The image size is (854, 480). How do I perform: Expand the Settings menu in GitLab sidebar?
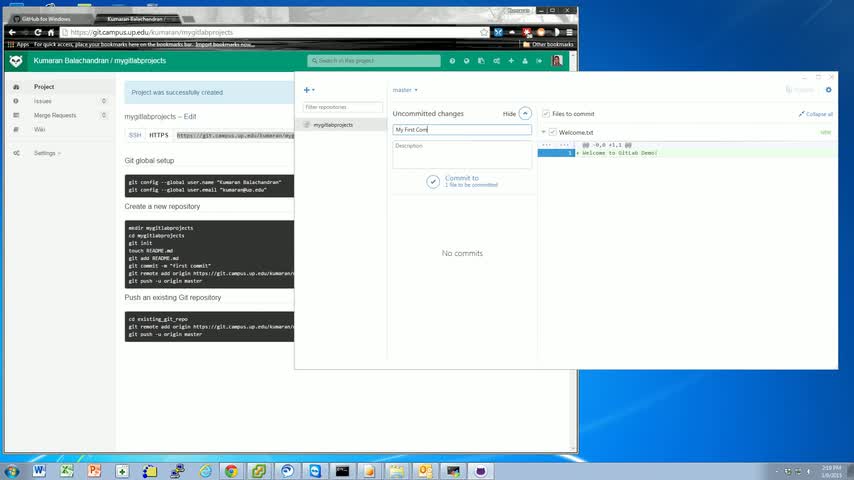[47, 153]
